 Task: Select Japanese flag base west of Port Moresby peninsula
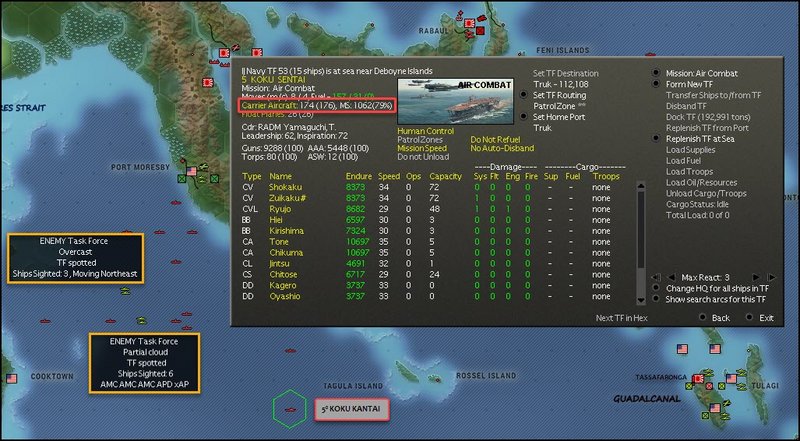coord(208,82)
